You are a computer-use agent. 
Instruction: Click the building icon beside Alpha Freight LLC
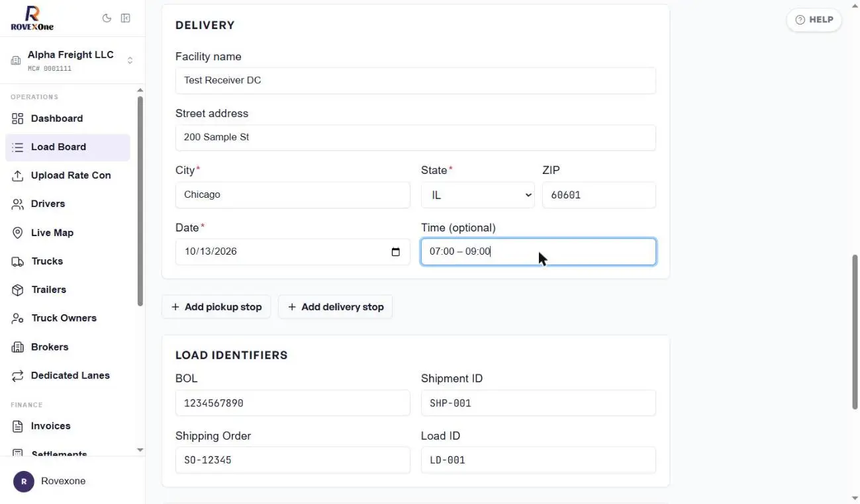(16, 61)
